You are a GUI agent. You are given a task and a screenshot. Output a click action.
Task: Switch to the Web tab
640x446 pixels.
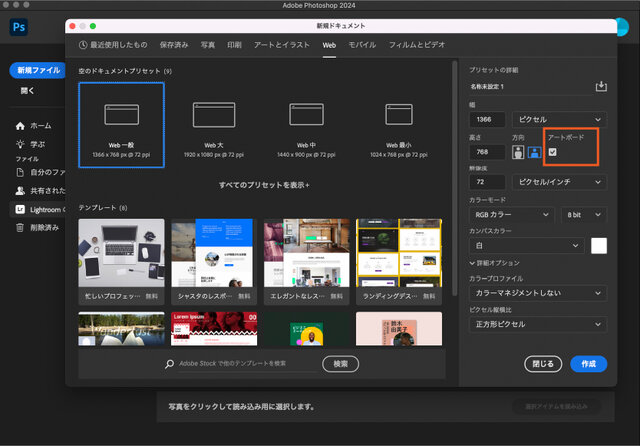[329, 45]
